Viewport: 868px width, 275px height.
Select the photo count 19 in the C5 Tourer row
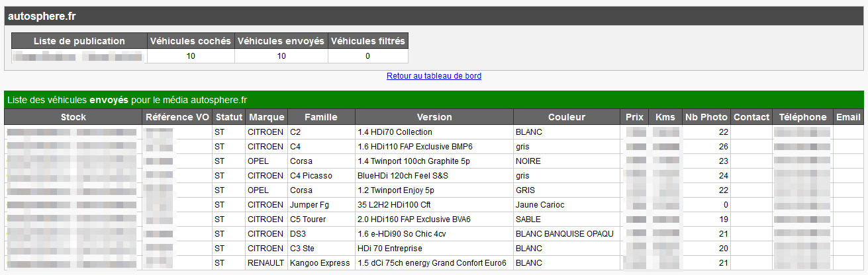point(723,219)
